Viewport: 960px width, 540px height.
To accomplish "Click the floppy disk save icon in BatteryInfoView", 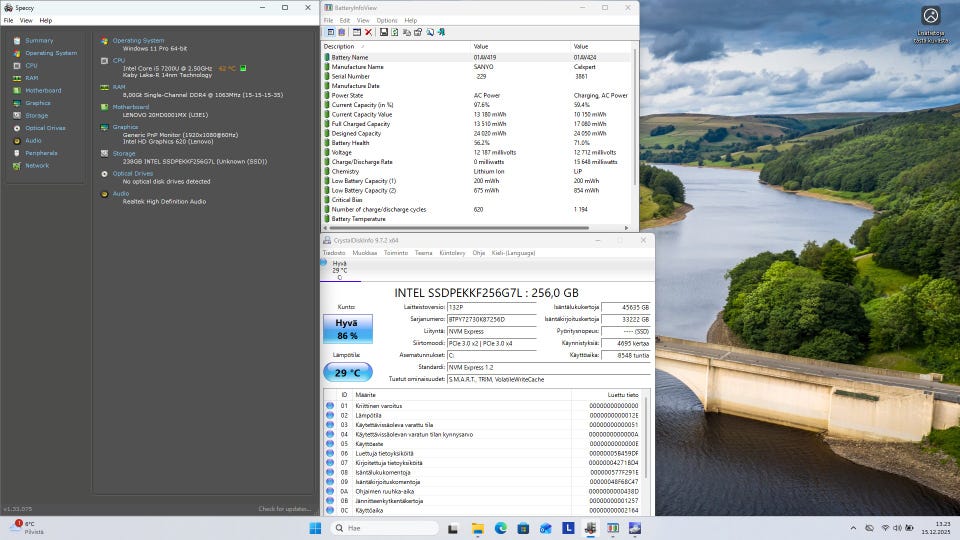I will tap(382, 32).
